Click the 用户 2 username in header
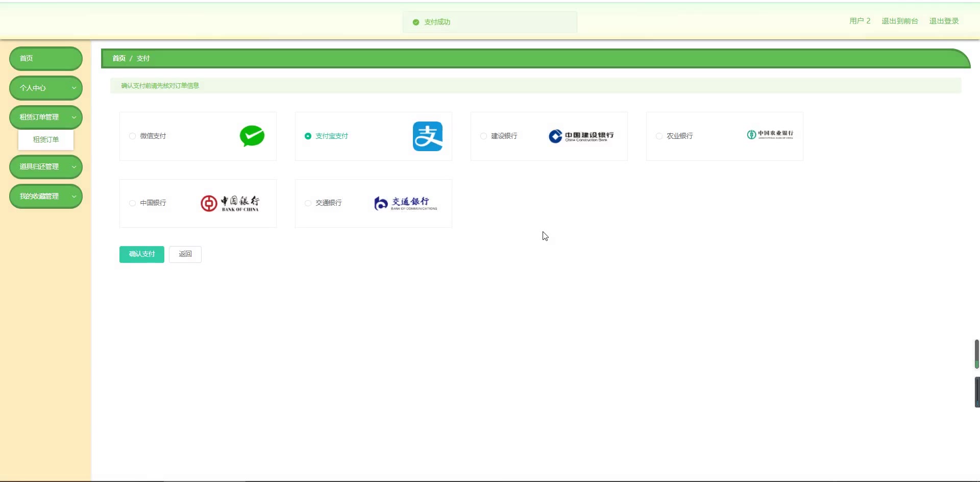980x482 pixels. tap(860, 21)
